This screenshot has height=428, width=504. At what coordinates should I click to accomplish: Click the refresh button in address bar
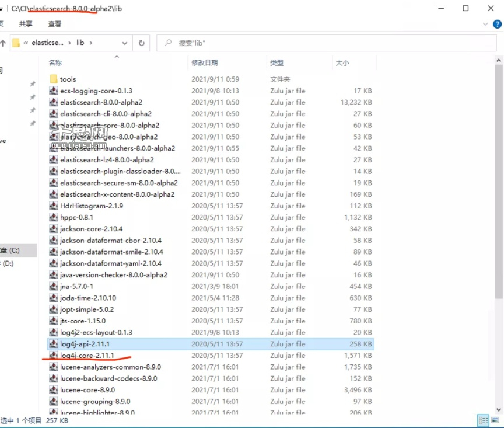[141, 43]
